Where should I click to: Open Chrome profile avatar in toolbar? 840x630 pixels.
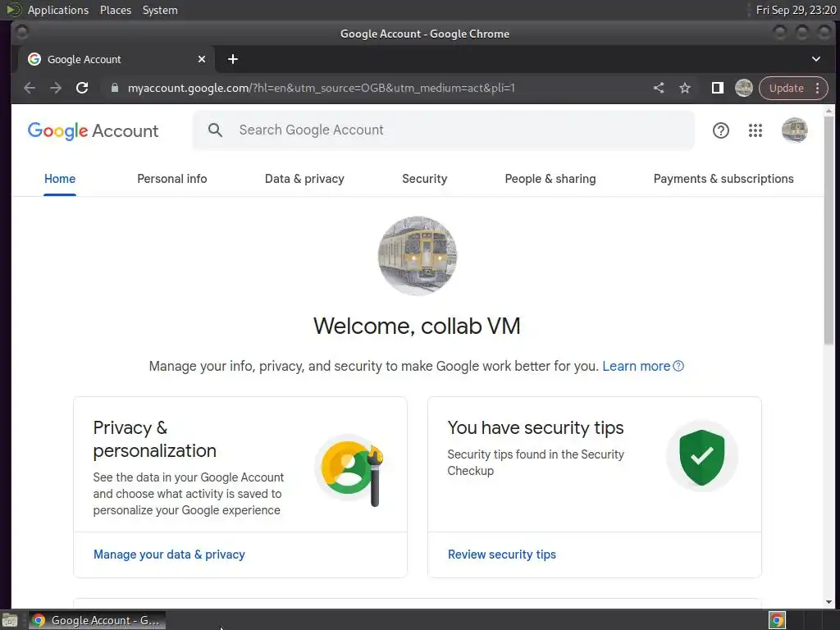(743, 88)
